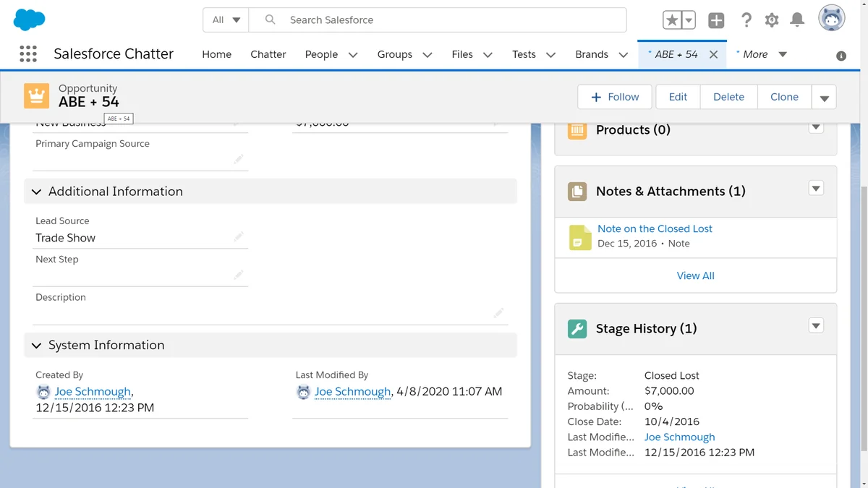
Task: Open the favorites list dropdown arrow
Action: pyautogui.click(x=689, y=20)
